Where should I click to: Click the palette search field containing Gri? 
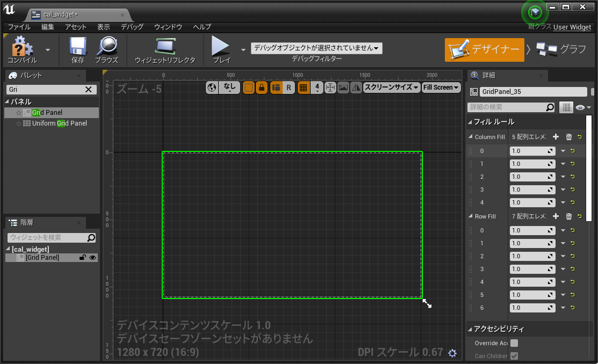pyautogui.click(x=45, y=89)
